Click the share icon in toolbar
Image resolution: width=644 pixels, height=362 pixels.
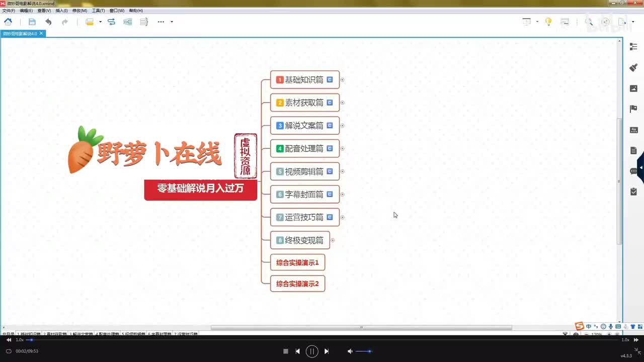click(x=606, y=22)
